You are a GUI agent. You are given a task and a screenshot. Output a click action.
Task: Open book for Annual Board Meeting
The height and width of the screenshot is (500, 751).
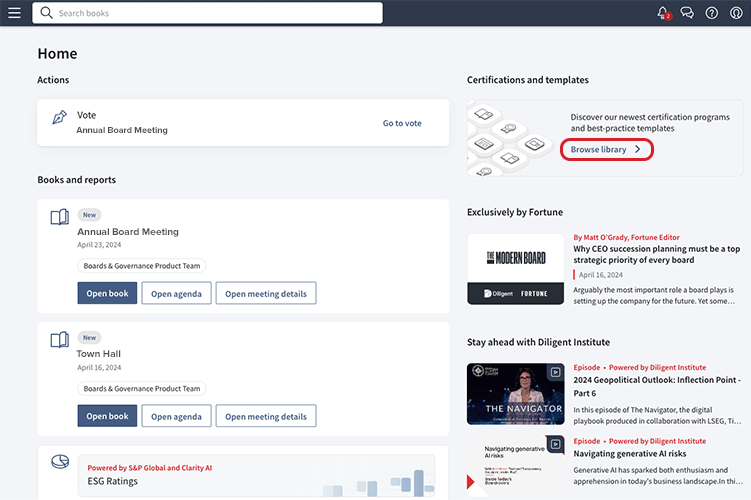tap(107, 293)
